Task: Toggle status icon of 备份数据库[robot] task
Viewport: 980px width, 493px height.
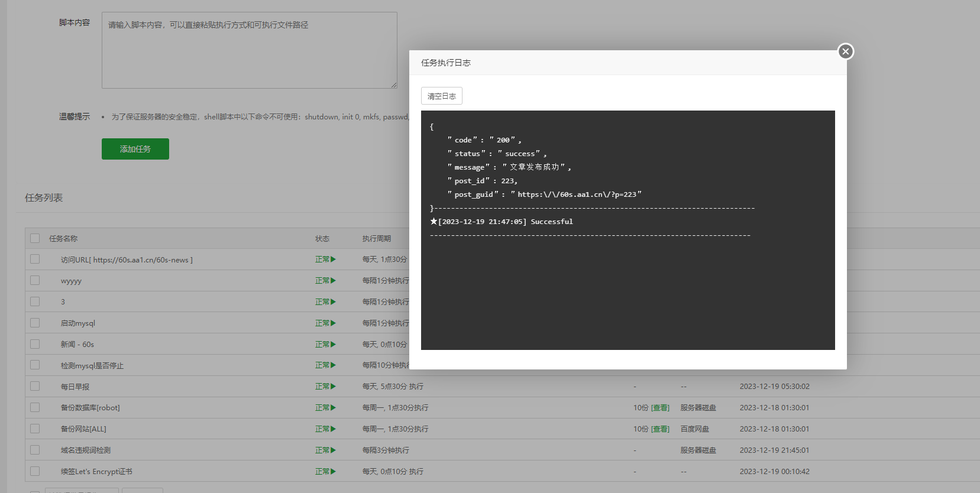Action: pyautogui.click(x=333, y=408)
